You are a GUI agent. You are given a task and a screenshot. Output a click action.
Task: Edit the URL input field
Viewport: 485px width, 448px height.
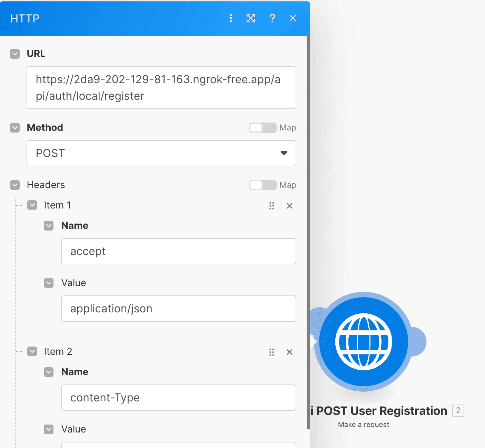[161, 88]
